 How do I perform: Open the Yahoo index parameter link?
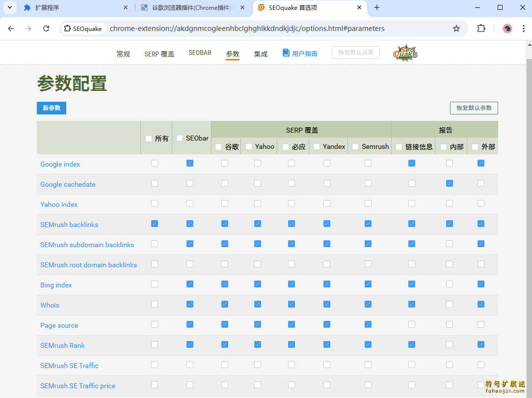tap(59, 204)
